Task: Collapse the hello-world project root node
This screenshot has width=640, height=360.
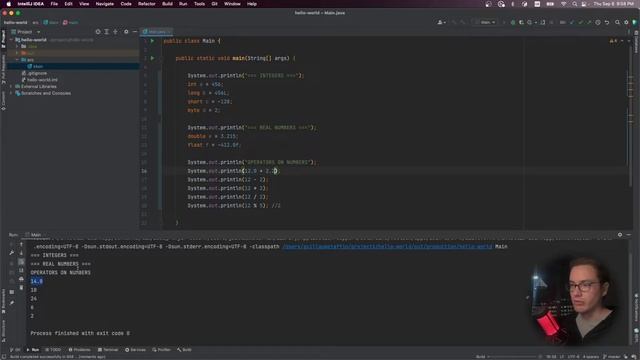Action: (12, 40)
